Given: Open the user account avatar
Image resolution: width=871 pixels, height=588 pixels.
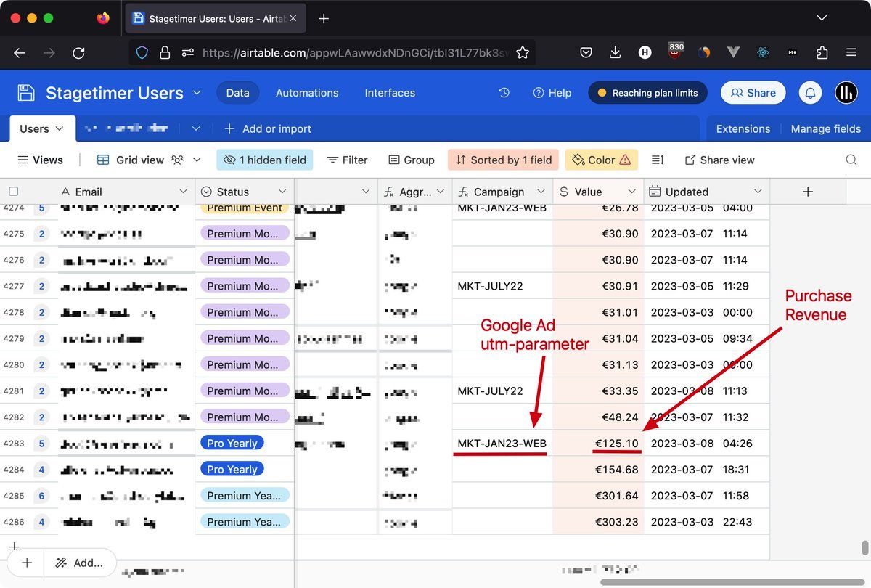Looking at the screenshot, I should pyautogui.click(x=846, y=93).
